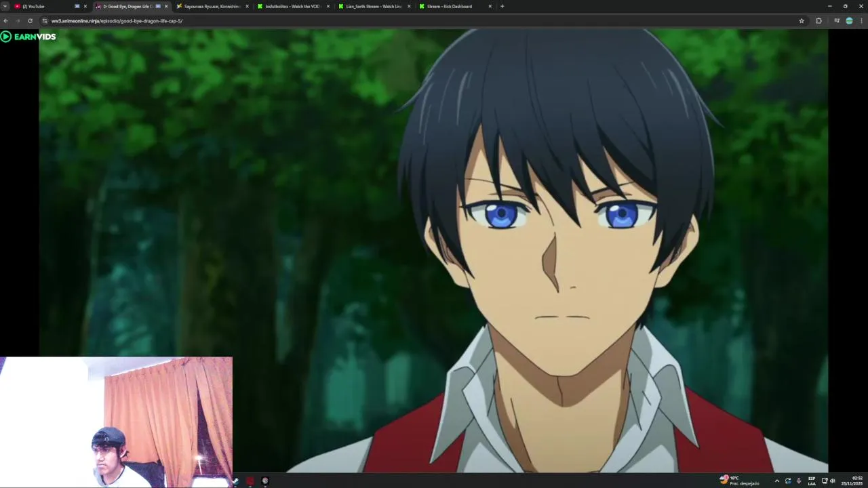
Task: Open the network icon in the tray
Action: (825, 481)
